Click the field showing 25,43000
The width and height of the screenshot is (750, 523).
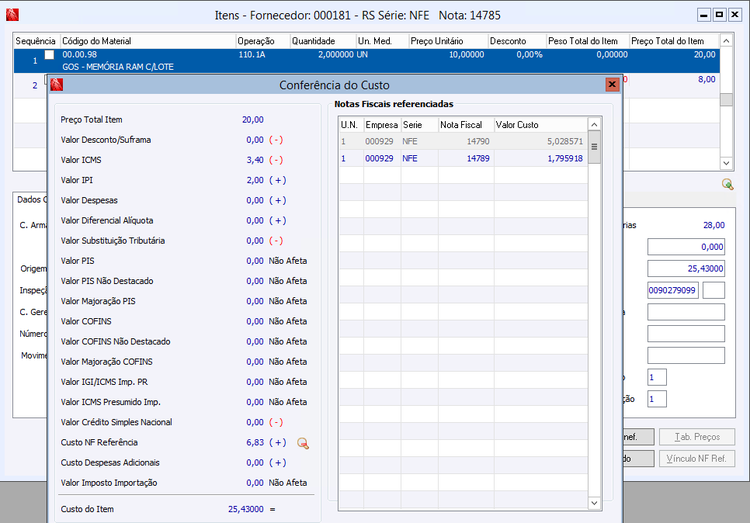tap(686, 268)
